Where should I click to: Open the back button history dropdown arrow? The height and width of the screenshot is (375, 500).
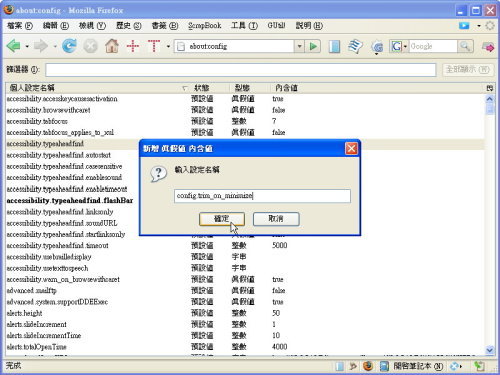click(27, 46)
